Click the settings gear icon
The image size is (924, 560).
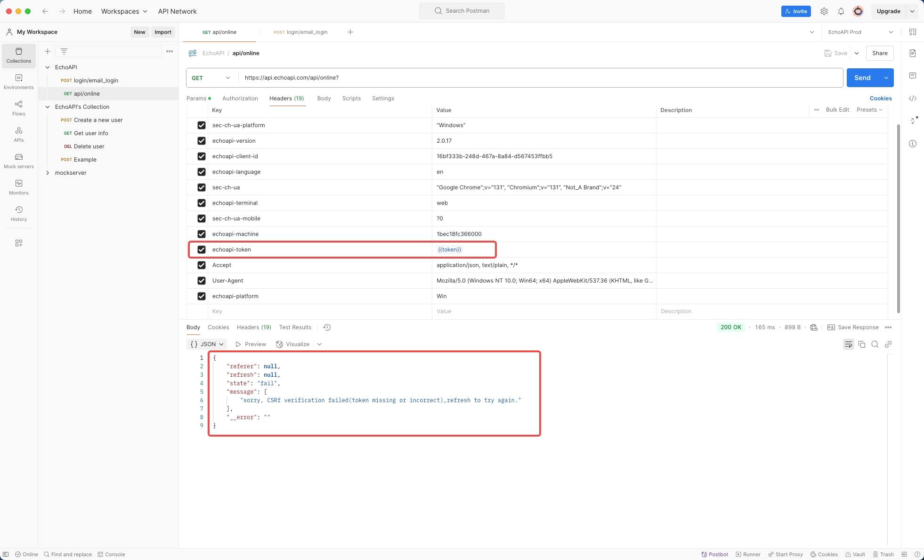coord(824,11)
